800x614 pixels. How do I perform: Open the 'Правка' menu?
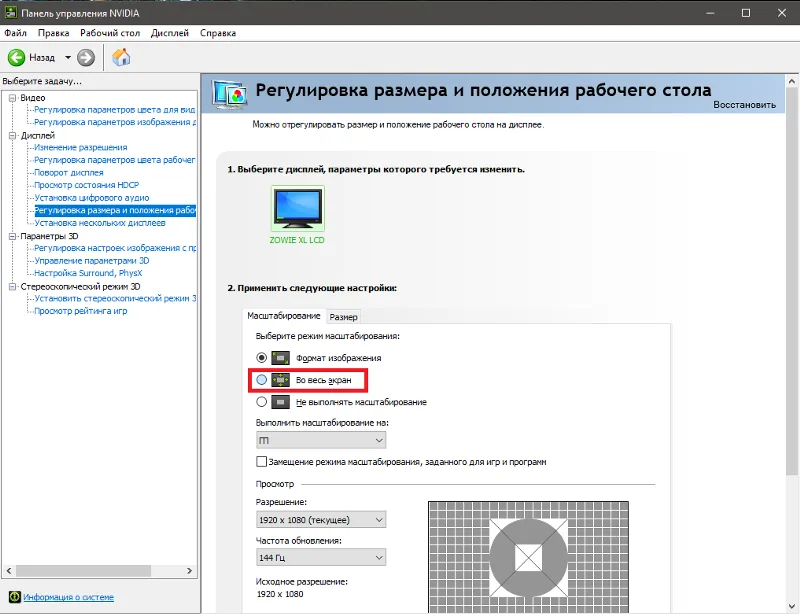(x=54, y=33)
